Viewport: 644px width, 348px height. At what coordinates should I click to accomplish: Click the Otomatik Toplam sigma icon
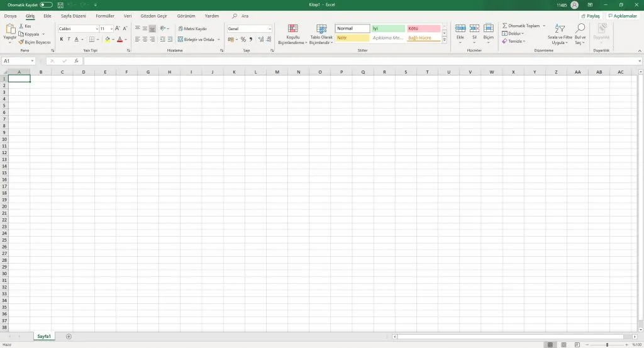(505, 26)
